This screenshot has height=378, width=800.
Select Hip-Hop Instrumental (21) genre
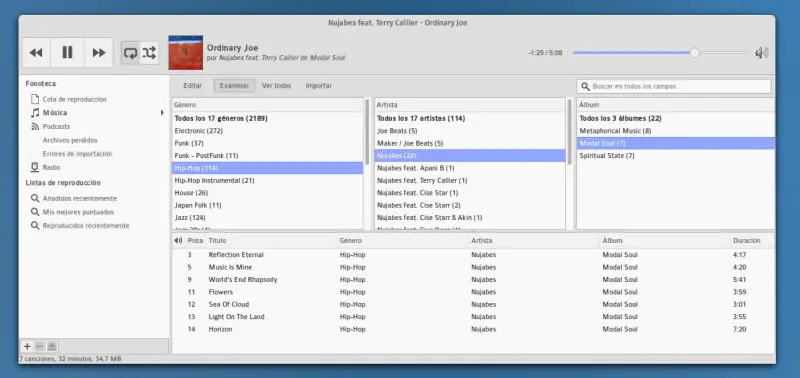tap(267, 181)
